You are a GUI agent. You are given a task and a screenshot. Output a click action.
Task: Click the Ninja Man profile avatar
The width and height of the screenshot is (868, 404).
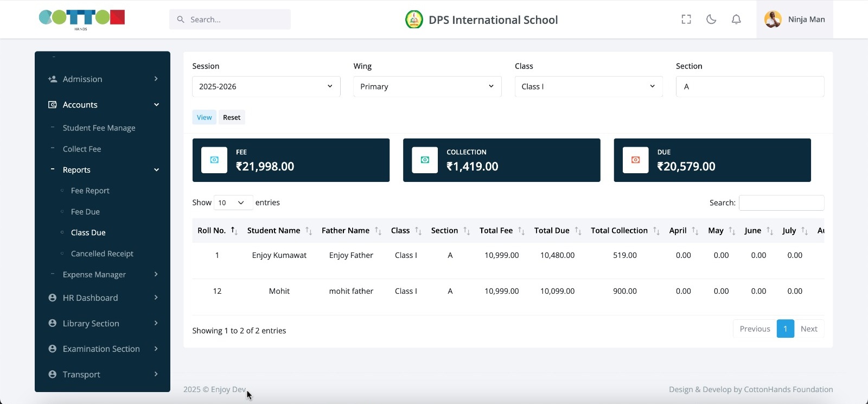tap(773, 20)
